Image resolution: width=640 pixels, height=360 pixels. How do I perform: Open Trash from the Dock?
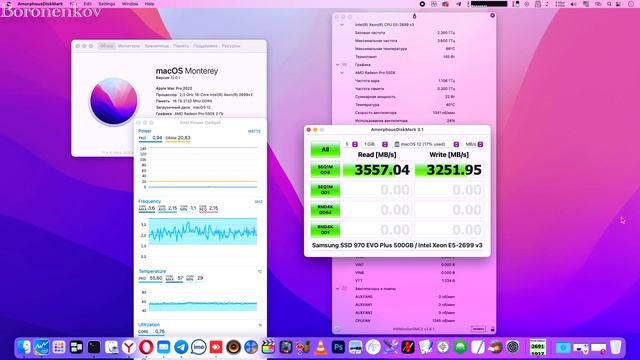tap(616, 347)
